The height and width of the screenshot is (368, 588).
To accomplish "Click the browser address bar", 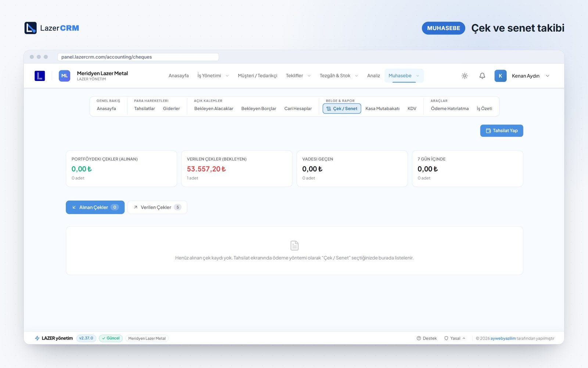I will [x=138, y=57].
